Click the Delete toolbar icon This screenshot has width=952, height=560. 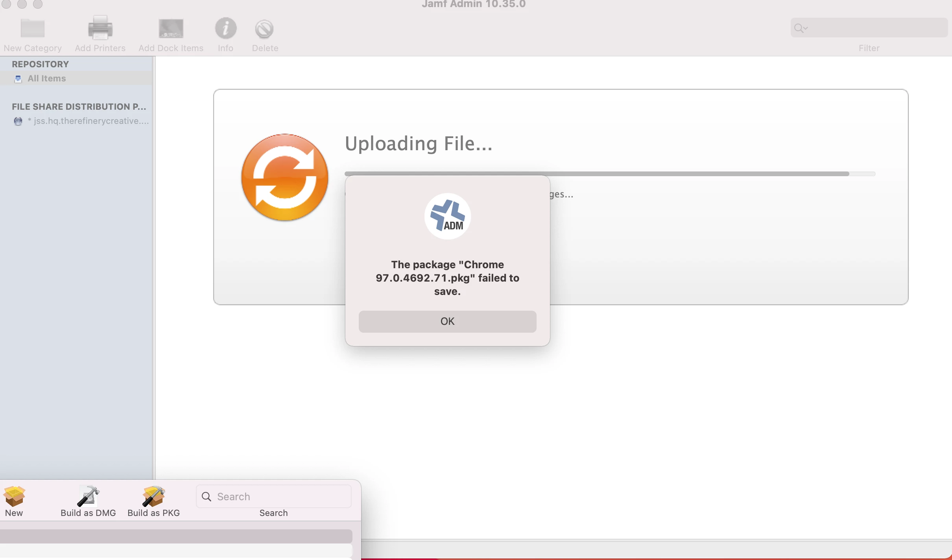(264, 29)
